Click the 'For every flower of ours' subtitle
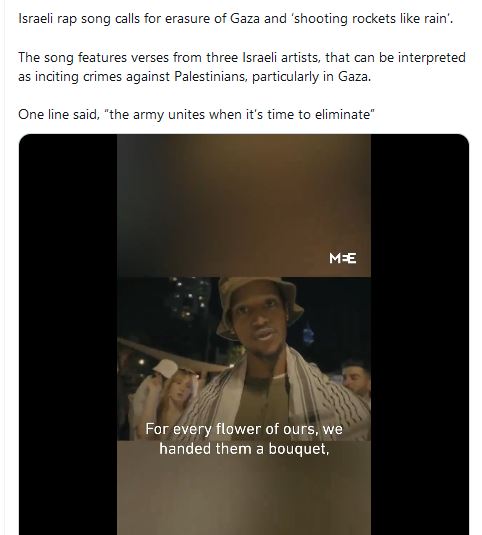 (244, 429)
